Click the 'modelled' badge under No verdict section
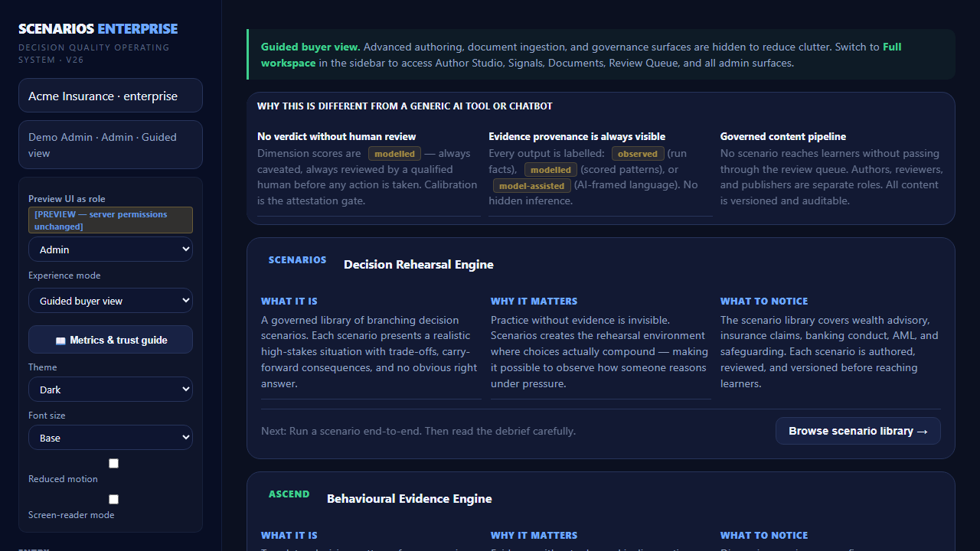Viewport: 980px width, 551px height. coord(394,154)
